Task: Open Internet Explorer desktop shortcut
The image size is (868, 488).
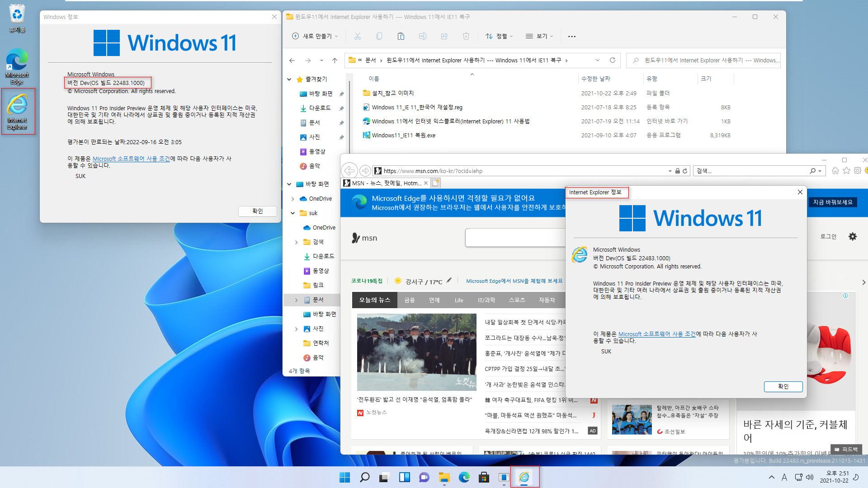Action: pos(17,111)
